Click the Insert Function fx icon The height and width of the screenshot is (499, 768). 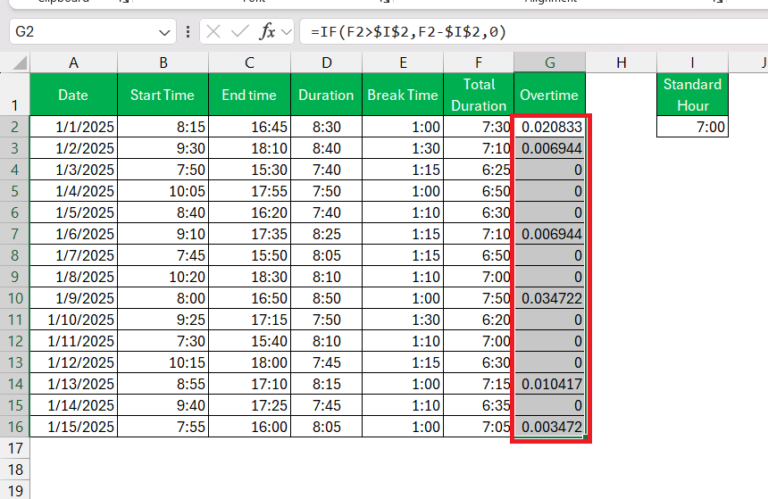[267, 32]
